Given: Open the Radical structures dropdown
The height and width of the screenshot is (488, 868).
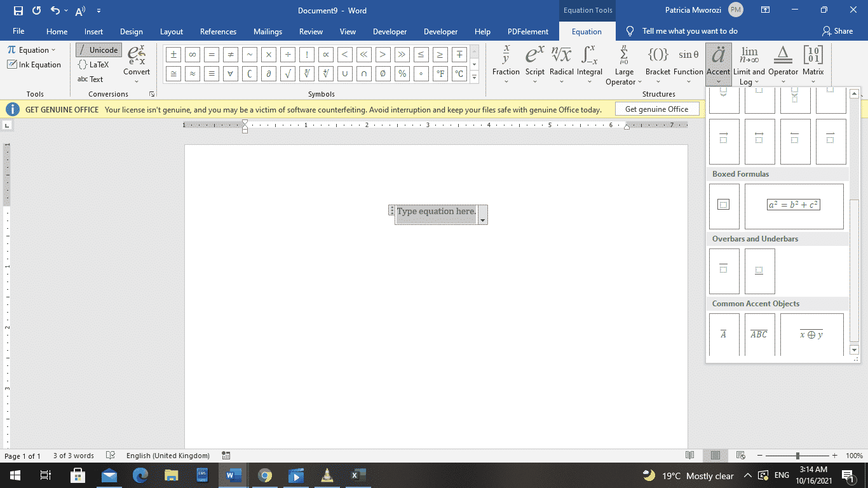Looking at the screenshot, I should 562,64.
